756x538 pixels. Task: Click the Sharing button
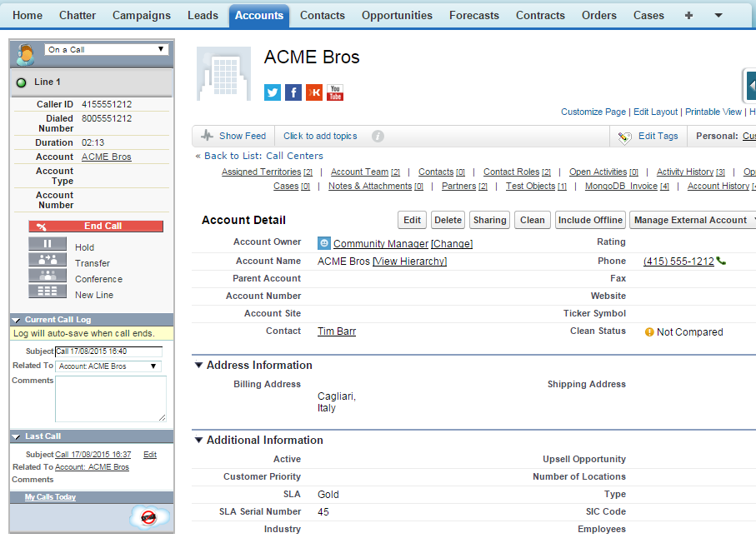(489, 220)
